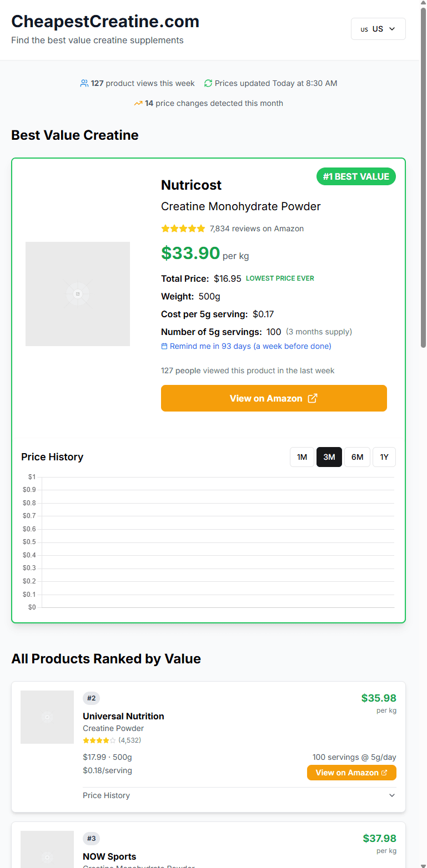The height and width of the screenshot is (868, 427).
Task: Open the Remind me in 93 days link
Action: (x=245, y=346)
